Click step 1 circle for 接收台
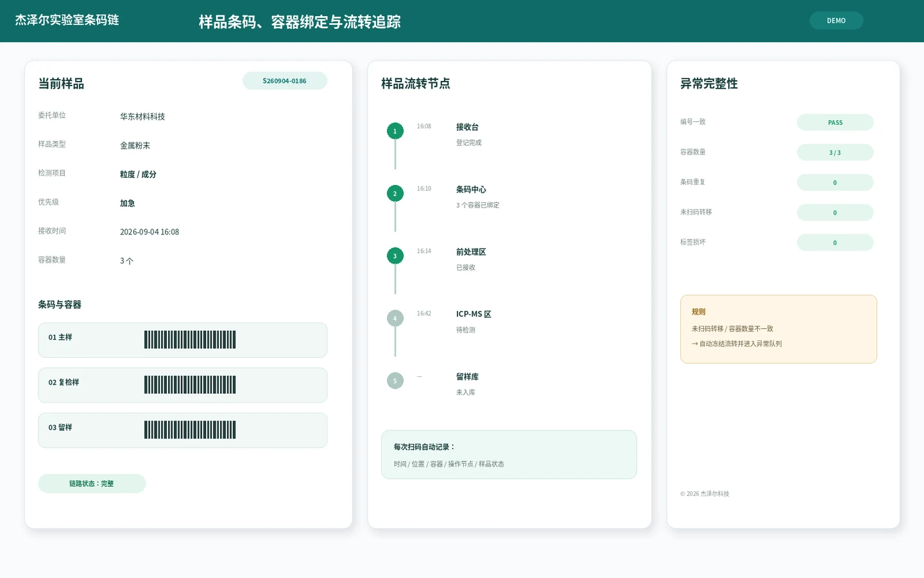Viewport: 924px width, 578px height. click(395, 131)
